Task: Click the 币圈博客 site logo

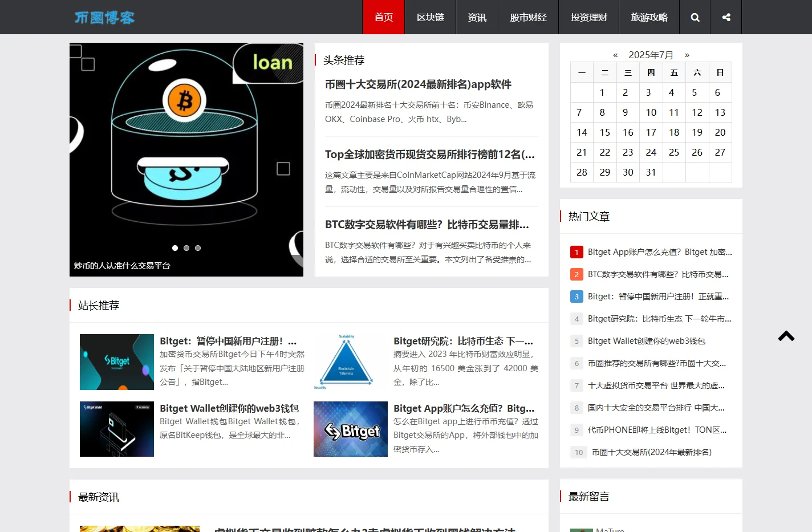Action: [x=104, y=17]
